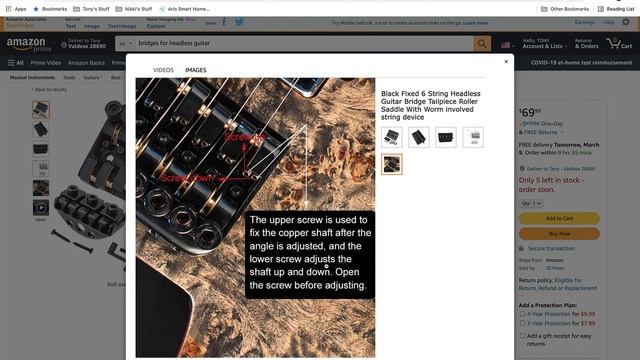Open Deliver to Tony - Valdese link
The width and height of the screenshot is (640, 360).
(561, 169)
